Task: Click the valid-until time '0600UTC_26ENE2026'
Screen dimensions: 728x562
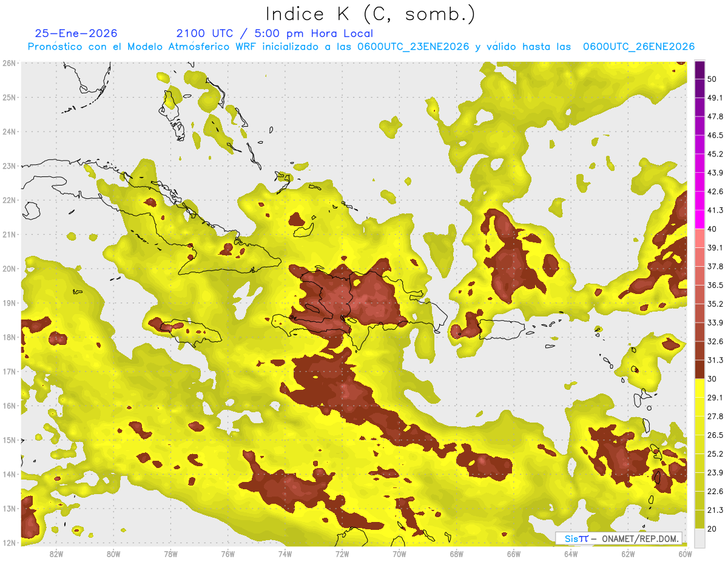Action: [639, 47]
